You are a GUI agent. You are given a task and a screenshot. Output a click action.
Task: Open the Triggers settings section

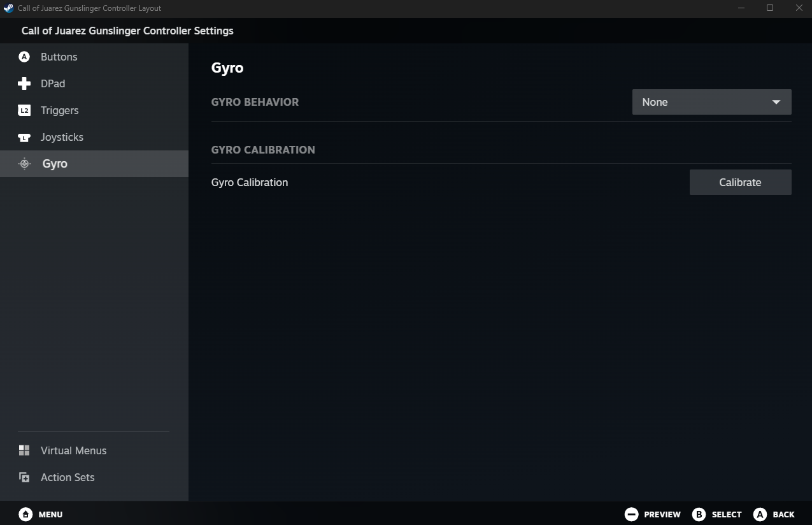coord(59,110)
